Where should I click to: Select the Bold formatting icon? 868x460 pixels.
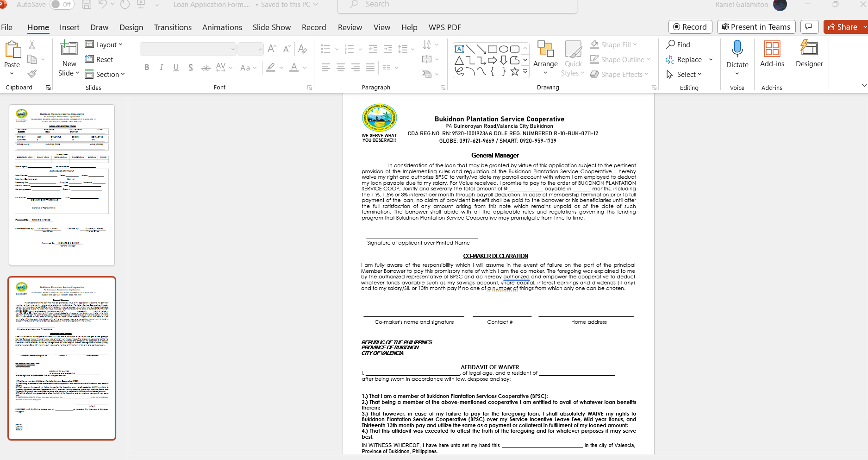[x=147, y=67]
